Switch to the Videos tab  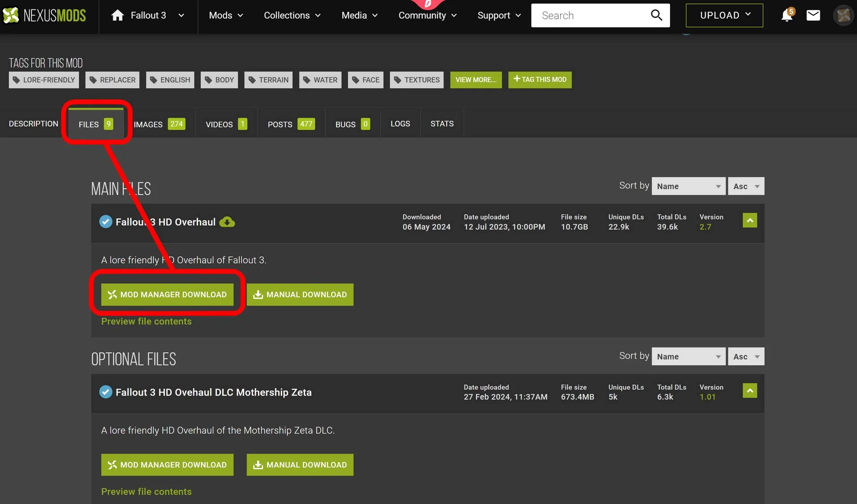[226, 124]
